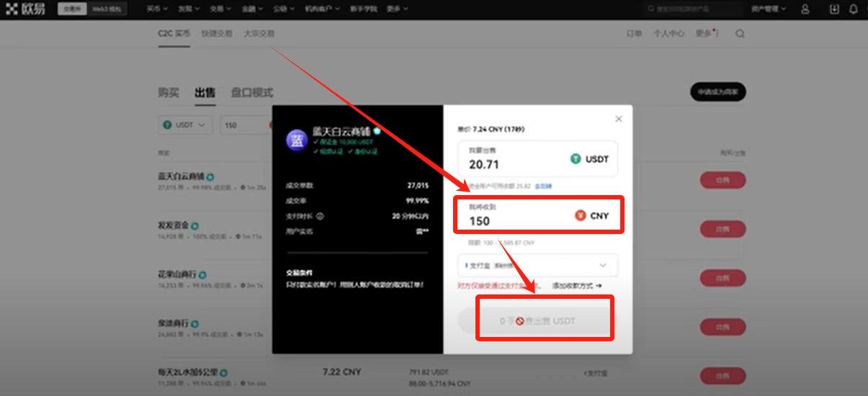Open the notifications bell
Viewport: 868px width, 396px height.
pos(854,9)
